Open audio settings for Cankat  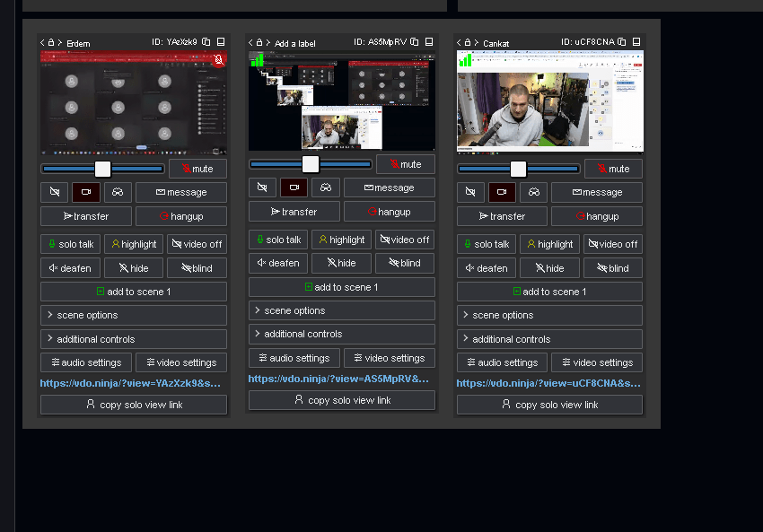[502, 362]
